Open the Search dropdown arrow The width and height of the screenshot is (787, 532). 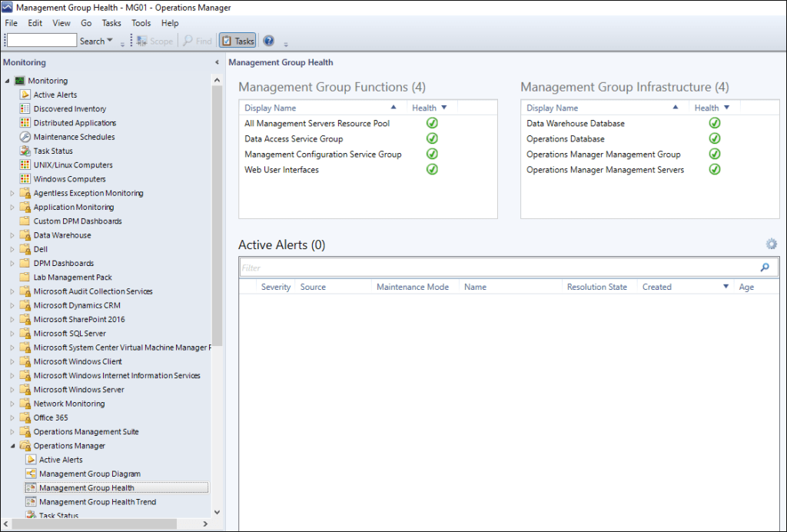coord(110,40)
